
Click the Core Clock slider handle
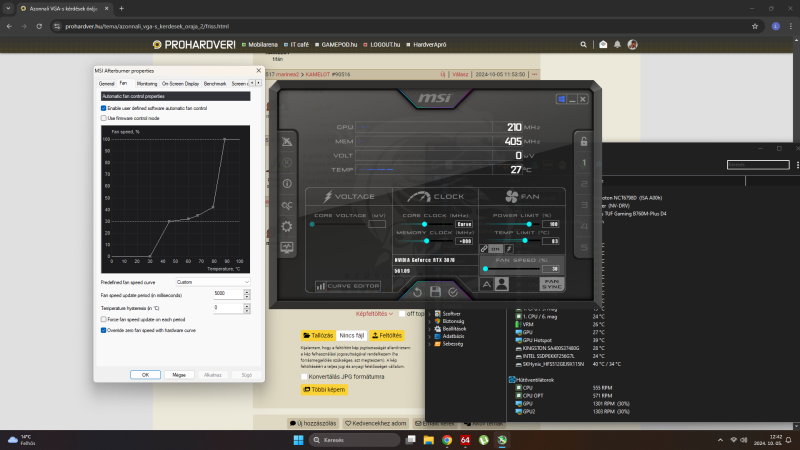pyautogui.click(x=424, y=224)
